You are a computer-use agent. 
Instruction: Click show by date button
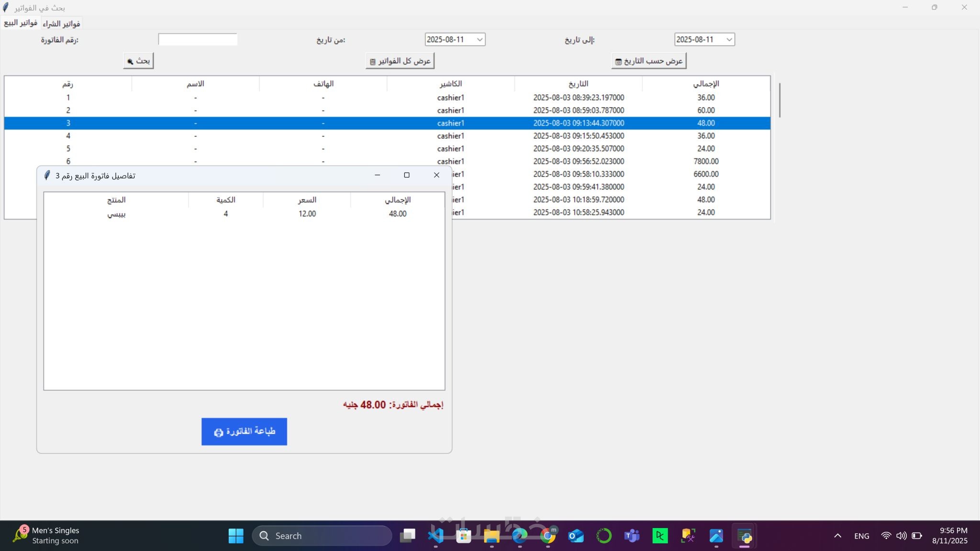[648, 61]
